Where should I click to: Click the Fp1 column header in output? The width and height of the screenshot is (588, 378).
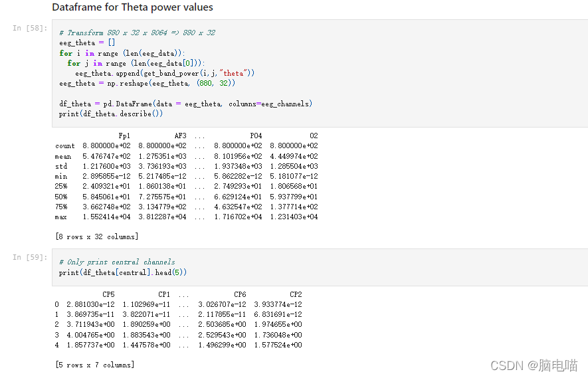(124, 136)
